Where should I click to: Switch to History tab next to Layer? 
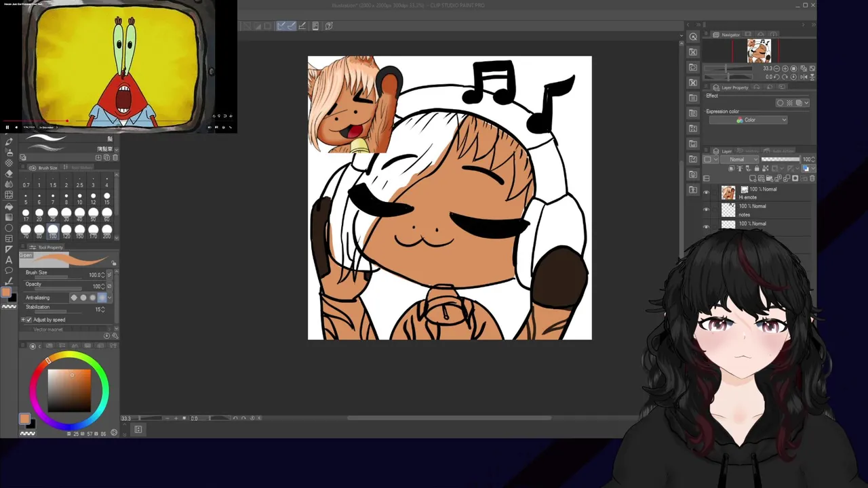pos(747,151)
